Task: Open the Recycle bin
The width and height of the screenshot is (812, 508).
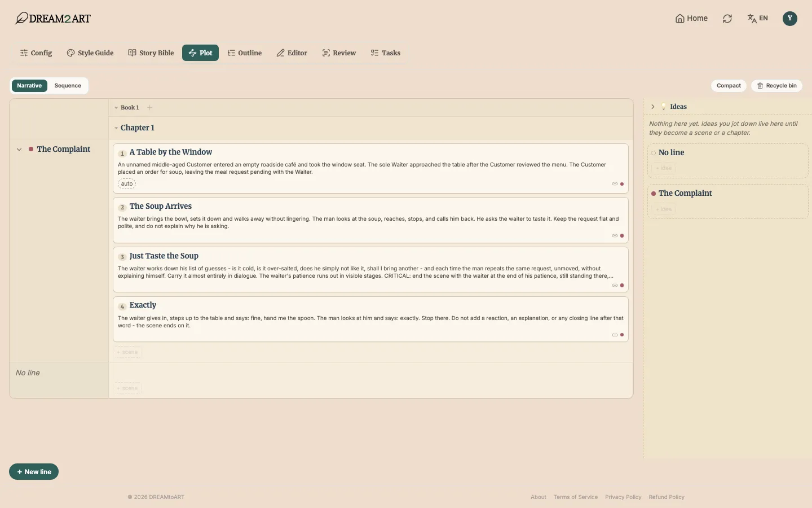Action: click(x=776, y=86)
